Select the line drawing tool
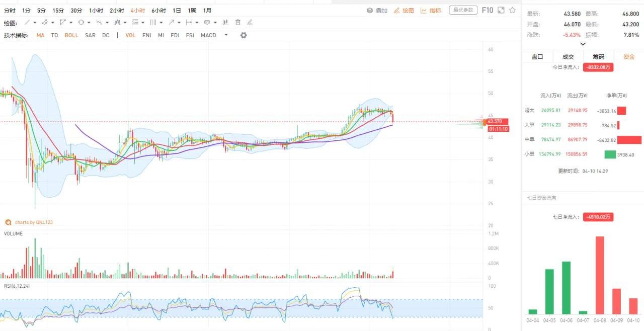 pos(28,23)
